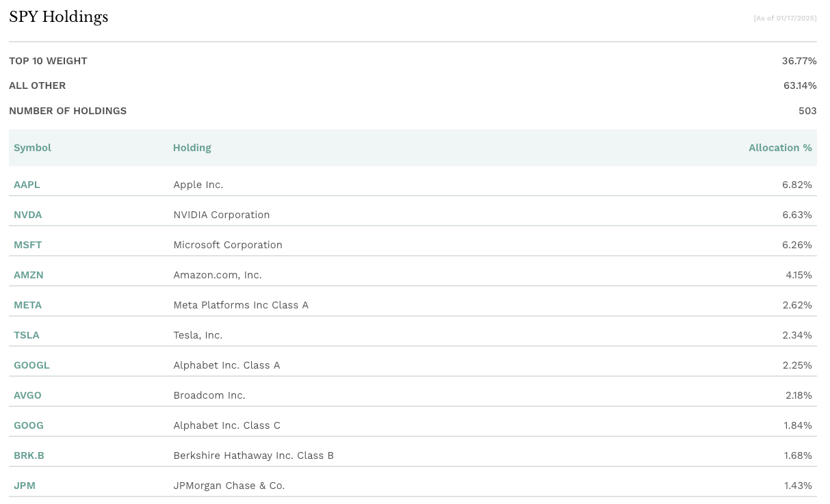Click the As of 01/17/2025 date
830x504 pixels.
785,18
